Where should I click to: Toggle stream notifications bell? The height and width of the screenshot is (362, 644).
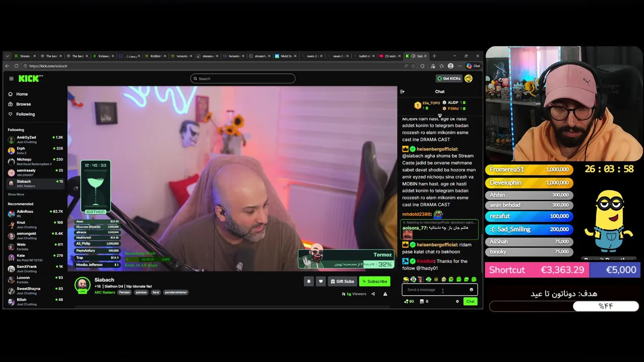309,282
